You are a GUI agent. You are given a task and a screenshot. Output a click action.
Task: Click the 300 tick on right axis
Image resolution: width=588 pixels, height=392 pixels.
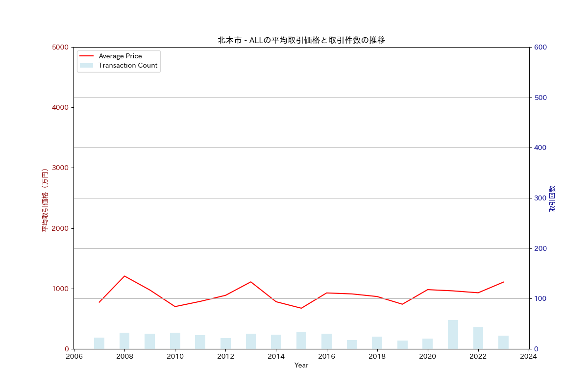tap(540, 198)
